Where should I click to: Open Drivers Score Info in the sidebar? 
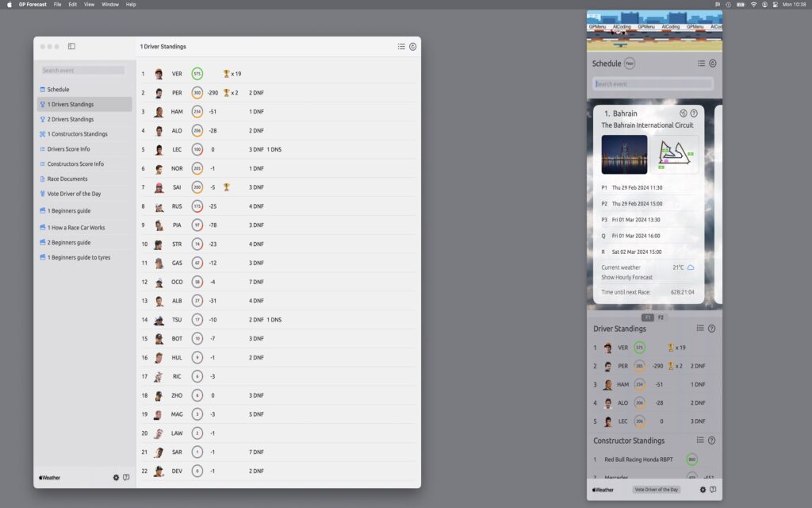click(86, 148)
